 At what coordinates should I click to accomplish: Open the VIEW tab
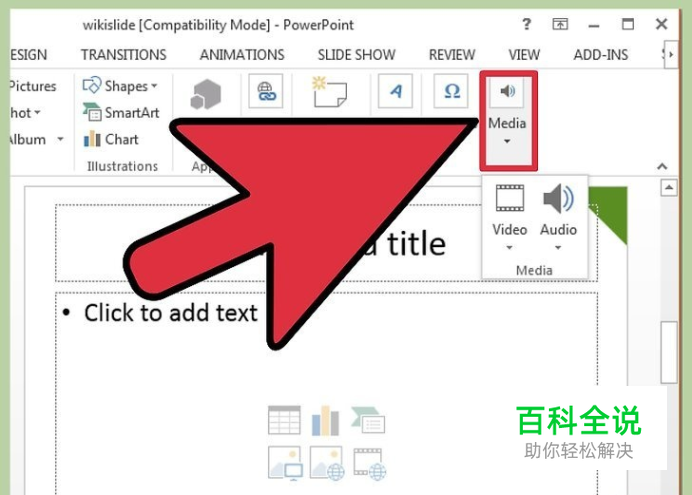click(x=524, y=55)
